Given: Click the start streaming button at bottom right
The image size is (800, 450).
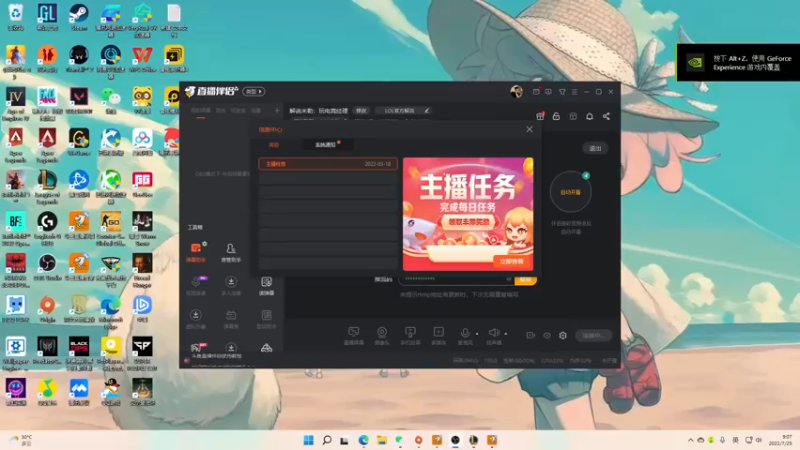Looking at the screenshot, I should coord(593,336).
